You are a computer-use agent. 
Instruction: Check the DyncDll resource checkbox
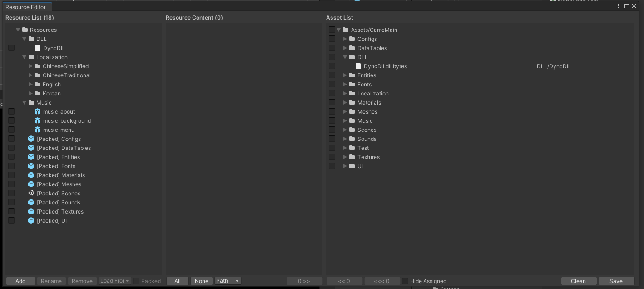click(11, 48)
